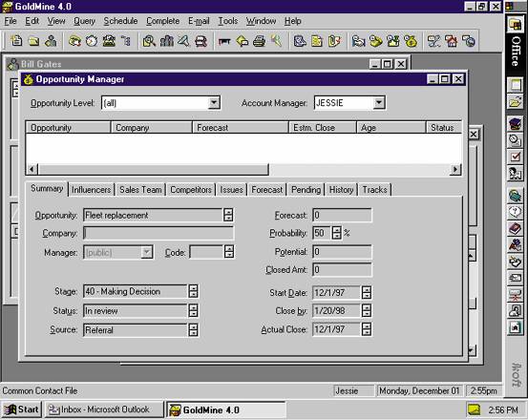The height and width of the screenshot is (420, 528).
Task: Click the org chart tree toolbar icon
Action: point(126,41)
